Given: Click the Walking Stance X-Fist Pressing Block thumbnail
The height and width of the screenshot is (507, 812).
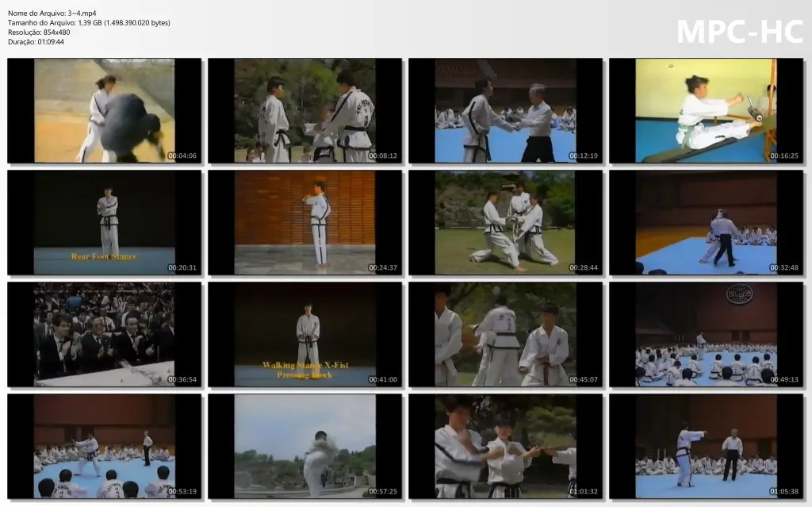Looking at the screenshot, I should [x=305, y=334].
